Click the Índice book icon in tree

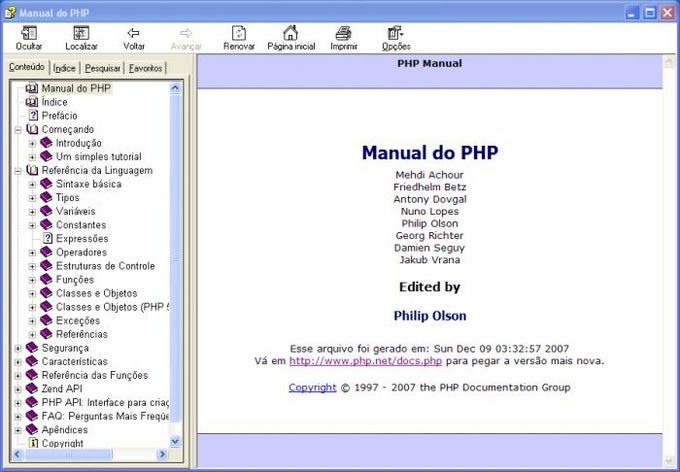pyautogui.click(x=32, y=102)
